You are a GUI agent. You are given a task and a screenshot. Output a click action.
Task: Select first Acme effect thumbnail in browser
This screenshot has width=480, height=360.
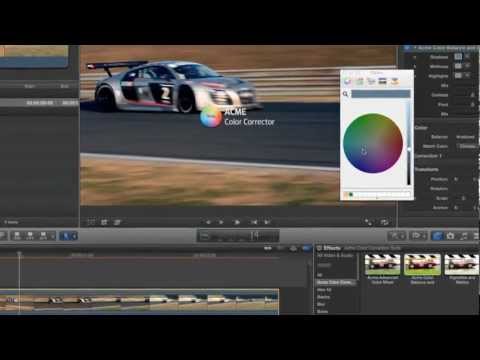click(382, 265)
